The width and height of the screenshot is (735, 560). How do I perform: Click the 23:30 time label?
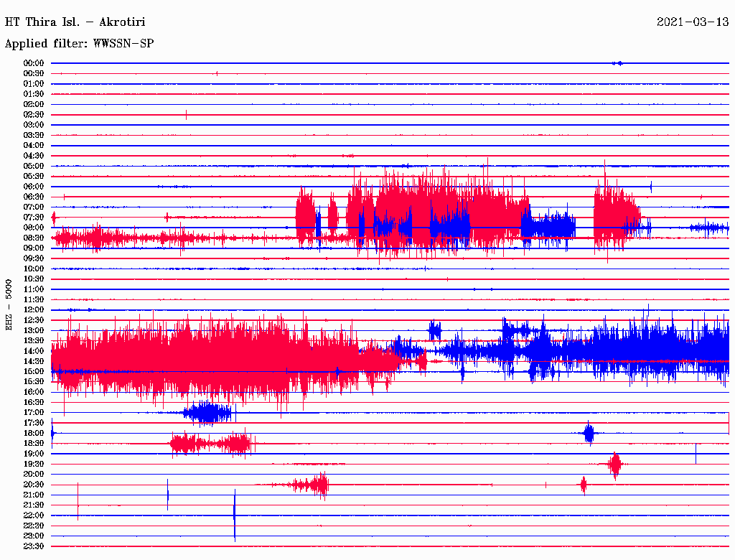[x=34, y=546]
